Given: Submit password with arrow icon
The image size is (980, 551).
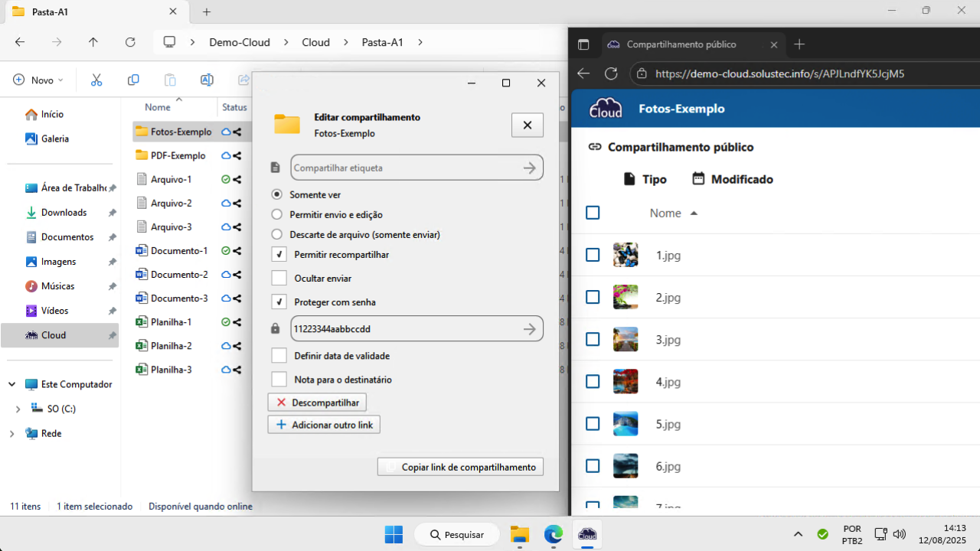Looking at the screenshot, I should point(529,329).
